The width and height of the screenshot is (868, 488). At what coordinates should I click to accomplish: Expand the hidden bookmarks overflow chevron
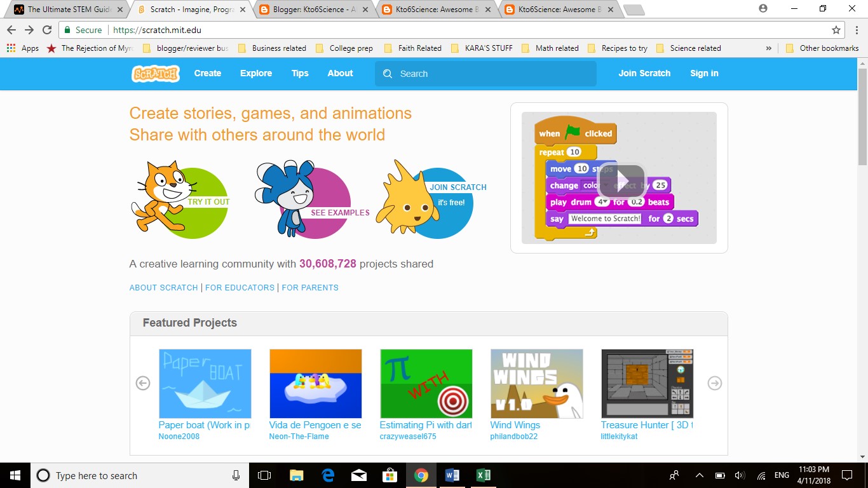coord(768,48)
